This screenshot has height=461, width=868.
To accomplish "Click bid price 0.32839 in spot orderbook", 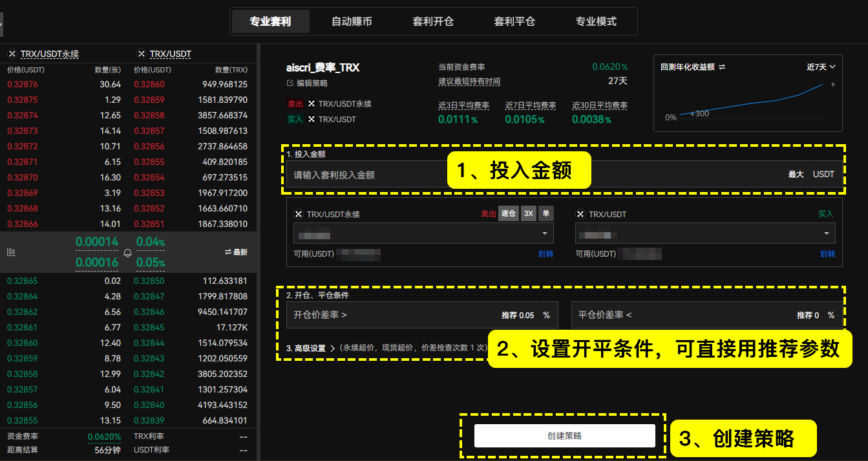I will (149, 421).
